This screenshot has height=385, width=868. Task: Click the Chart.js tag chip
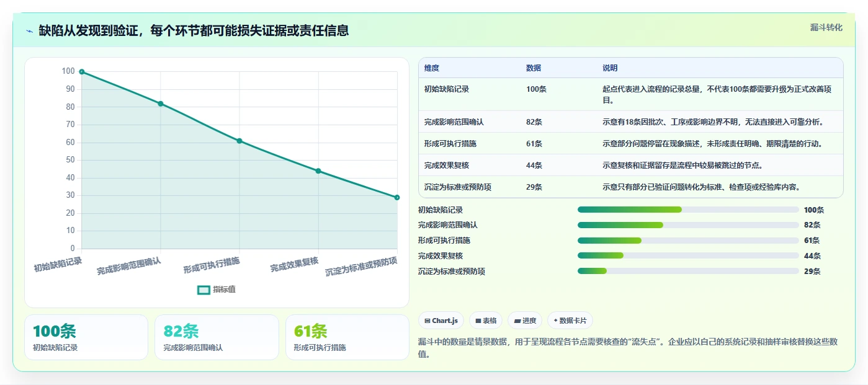tap(441, 321)
